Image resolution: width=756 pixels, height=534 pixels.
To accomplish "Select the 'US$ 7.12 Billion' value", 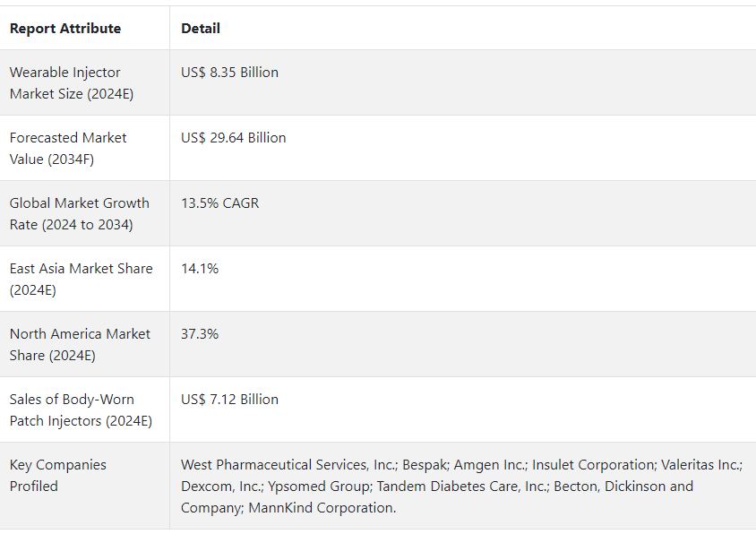I will pos(229,400).
